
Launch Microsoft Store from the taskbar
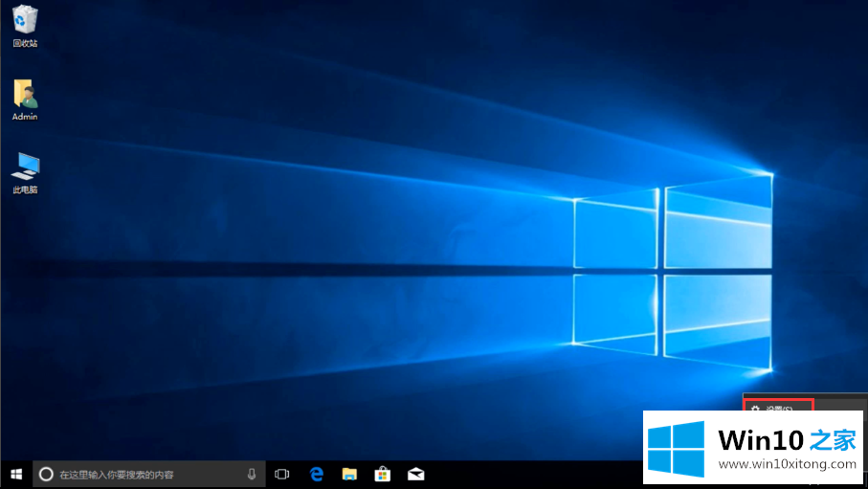(x=383, y=475)
